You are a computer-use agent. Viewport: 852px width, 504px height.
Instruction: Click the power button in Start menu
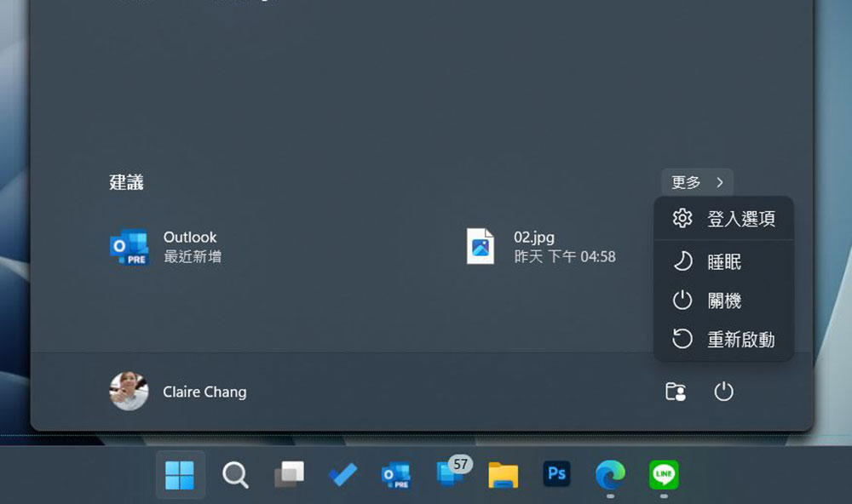pyautogui.click(x=723, y=392)
